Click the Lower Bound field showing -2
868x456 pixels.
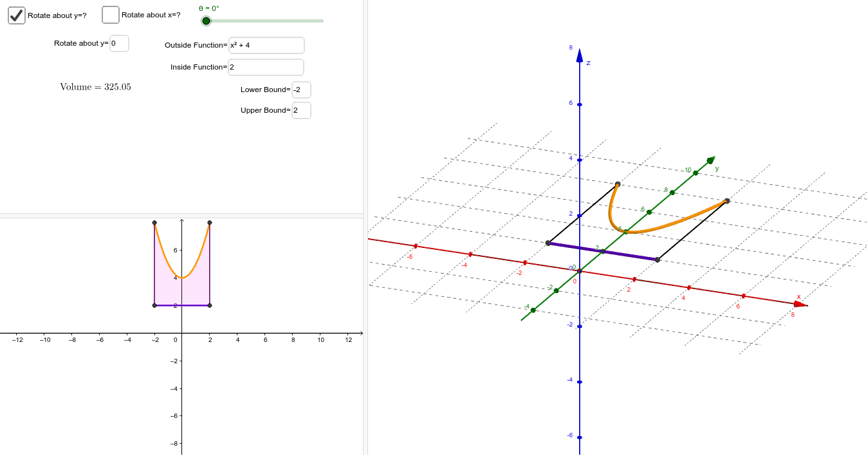click(300, 90)
